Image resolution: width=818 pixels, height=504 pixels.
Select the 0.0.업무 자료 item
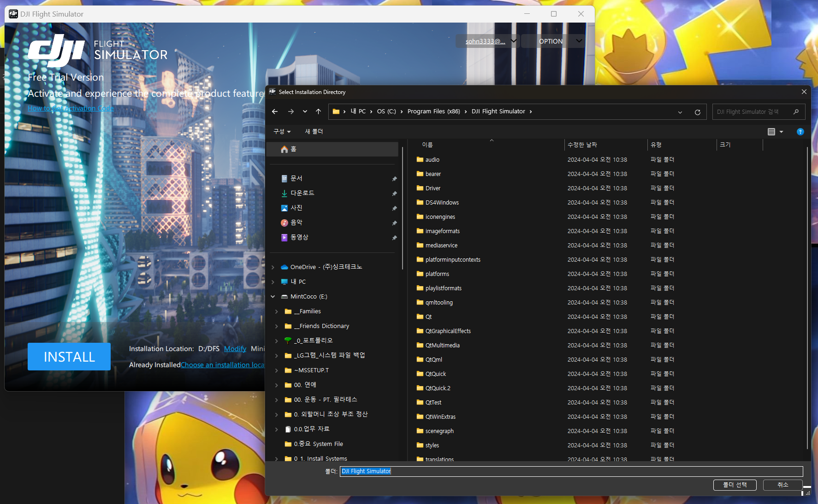click(x=312, y=429)
